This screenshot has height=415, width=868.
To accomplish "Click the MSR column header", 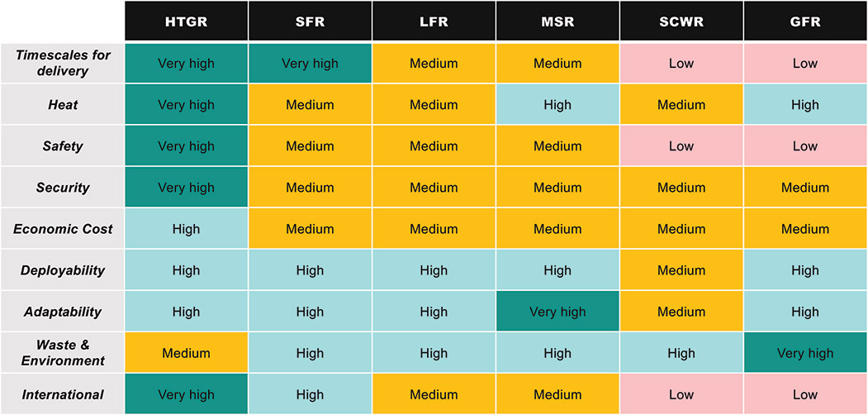I will (557, 21).
